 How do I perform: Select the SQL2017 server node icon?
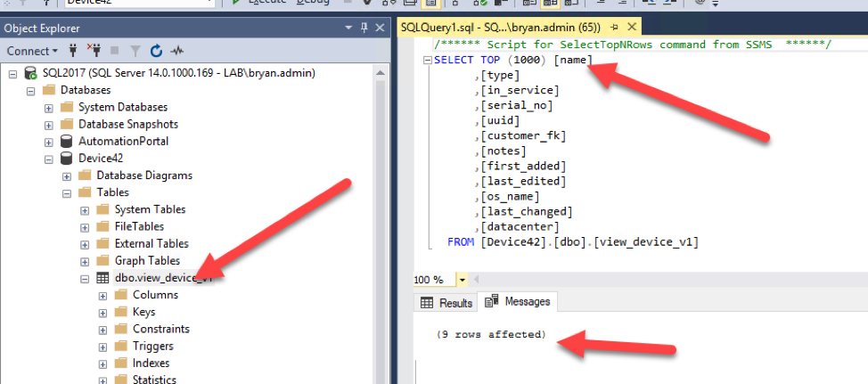tap(30, 73)
